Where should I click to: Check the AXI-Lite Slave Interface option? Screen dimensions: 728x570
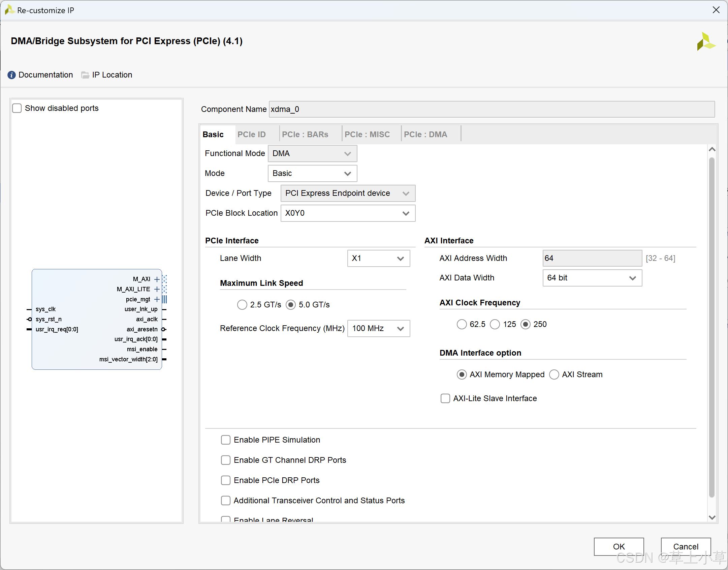click(x=445, y=398)
